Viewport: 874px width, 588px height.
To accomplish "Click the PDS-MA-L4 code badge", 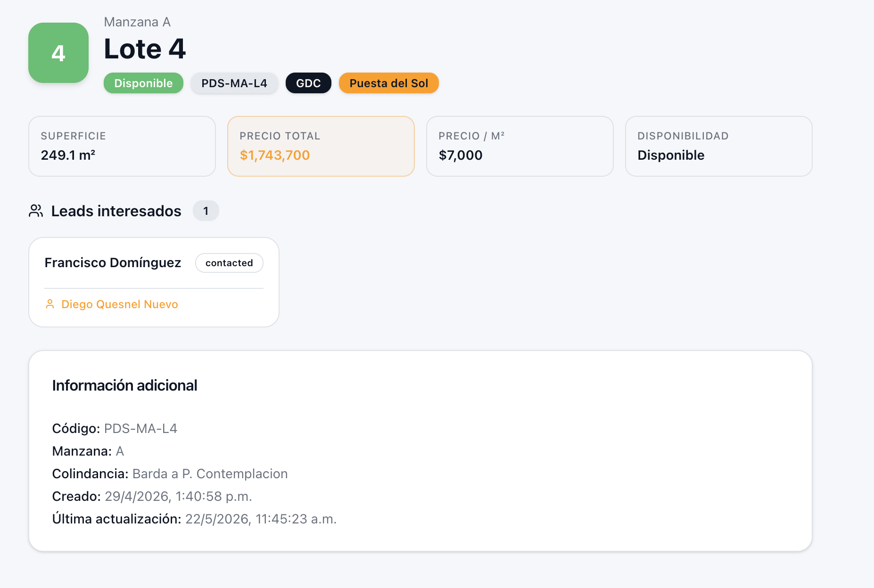I will [x=234, y=83].
